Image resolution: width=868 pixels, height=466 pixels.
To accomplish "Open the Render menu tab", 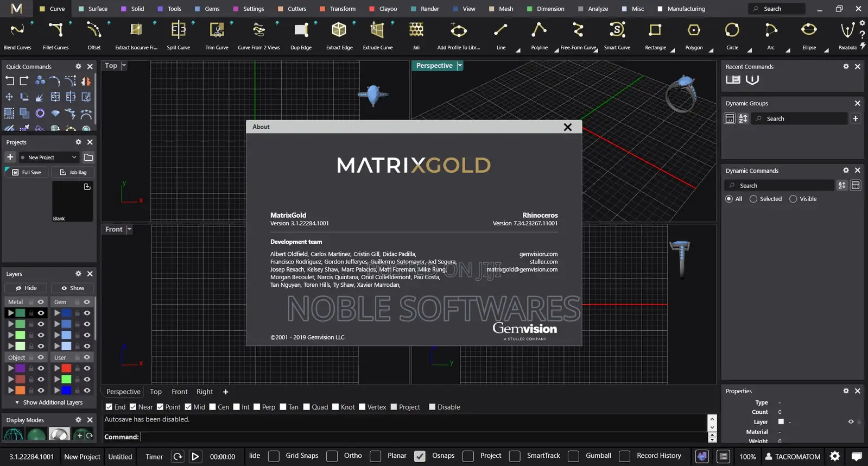I will coord(425,9).
